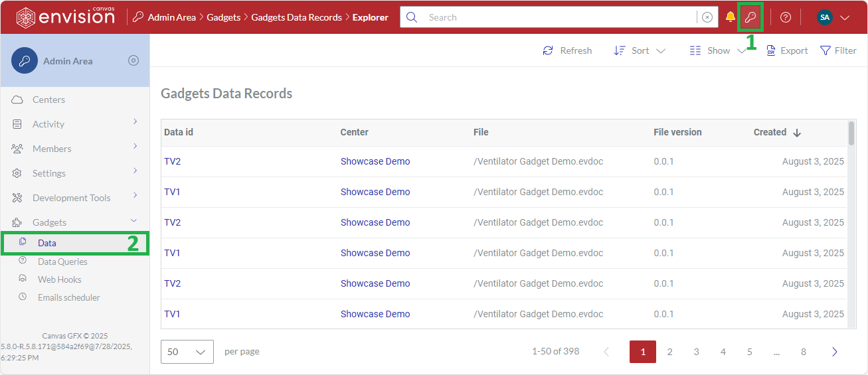The width and height of the screenshot is (868, 375).
Task: Click the Activity list icon
Action: (x=18, y=124)
